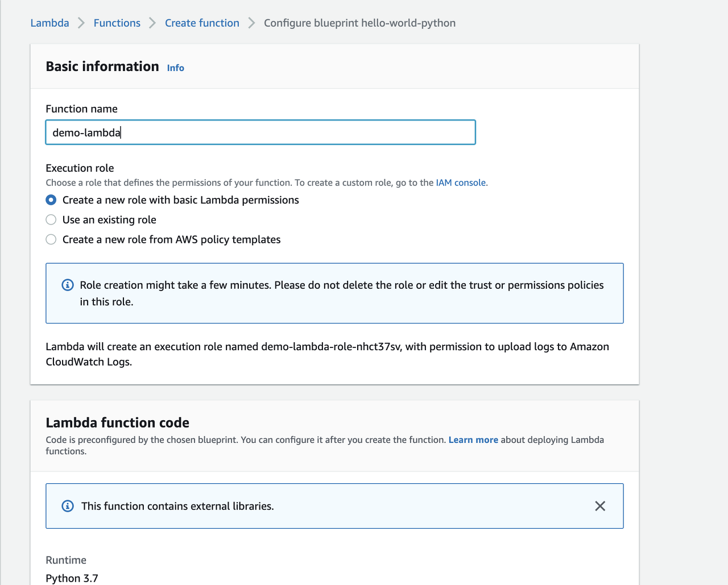The image size is (728, 585).
Task: Follow the Learn more link about deploying
Action: tap(473, 440)
